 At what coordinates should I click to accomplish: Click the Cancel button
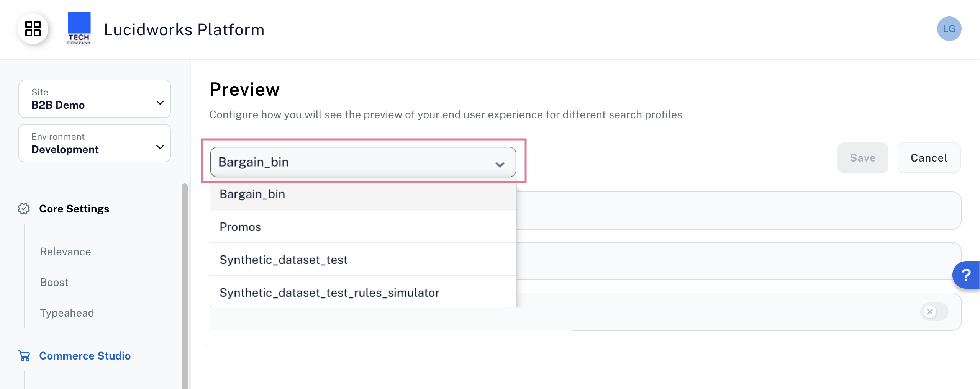point(929,158)
